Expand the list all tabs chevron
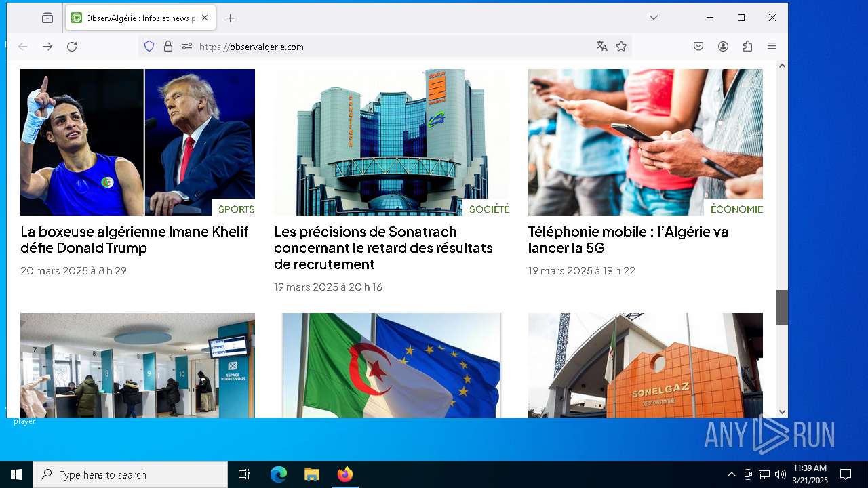This screenshot has width=868, height=488. (x=654, y=18)
